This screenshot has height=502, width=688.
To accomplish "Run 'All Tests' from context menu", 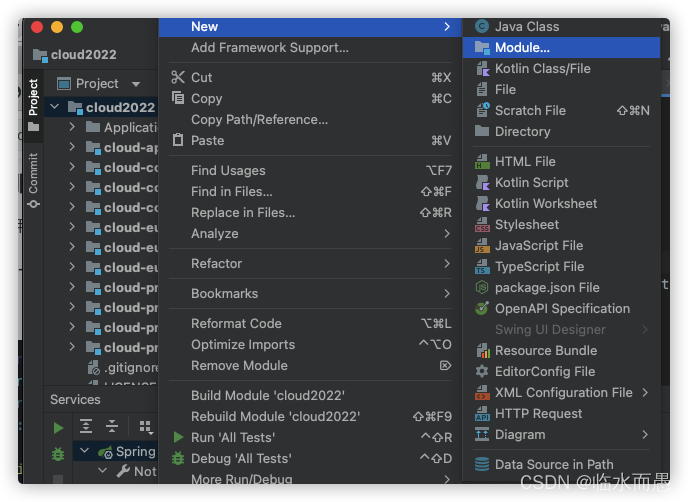I will (310, 437).
